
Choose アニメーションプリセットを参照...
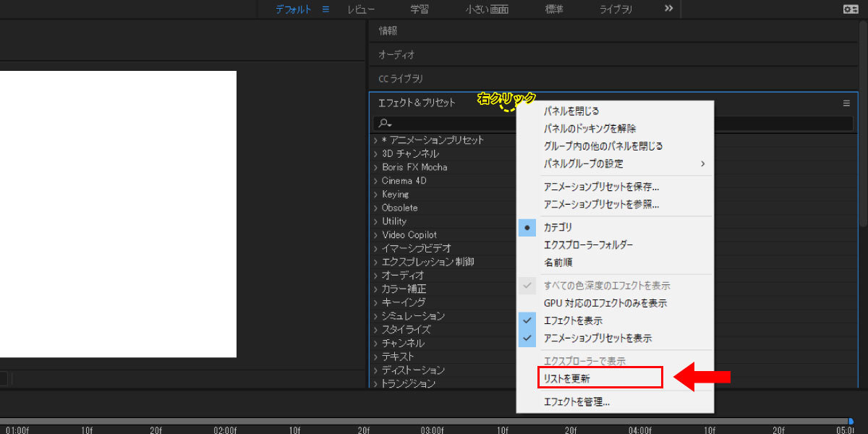coord(602,204)
